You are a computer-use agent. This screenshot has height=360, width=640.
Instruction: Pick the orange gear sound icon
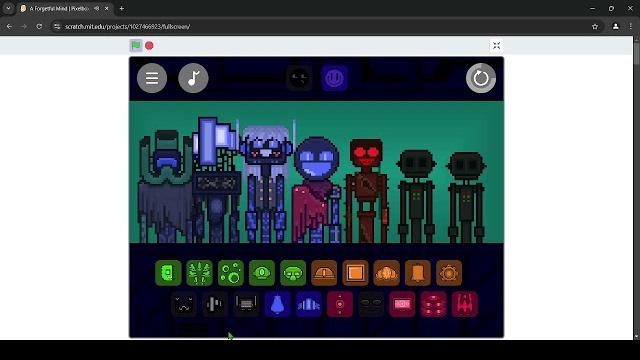click(449, 273)
